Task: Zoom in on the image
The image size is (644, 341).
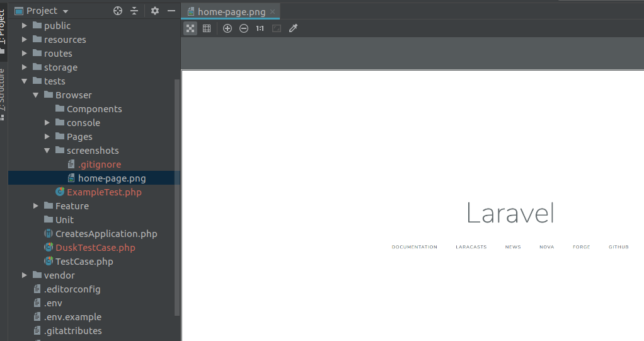Action: click(x=227, y=28)
